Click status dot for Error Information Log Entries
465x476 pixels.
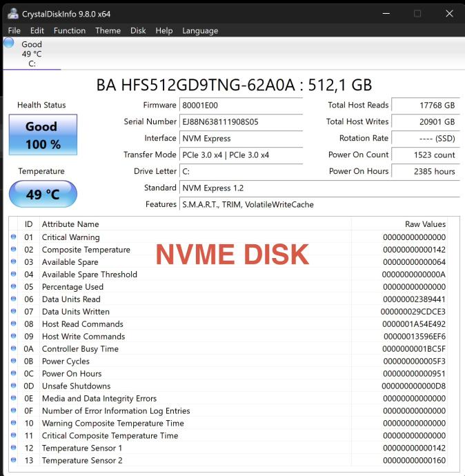point(13,410)
